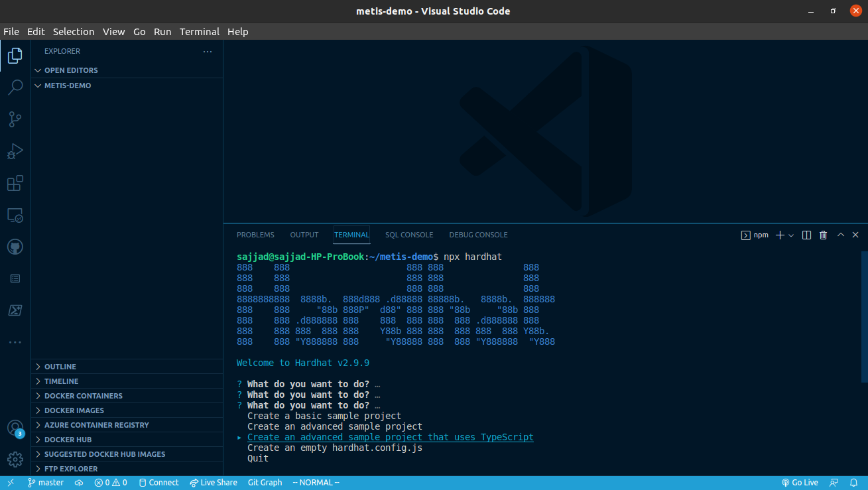868x490 pixels.
Task: Click Go Live in status bar
Action: [x=800, y=483]
